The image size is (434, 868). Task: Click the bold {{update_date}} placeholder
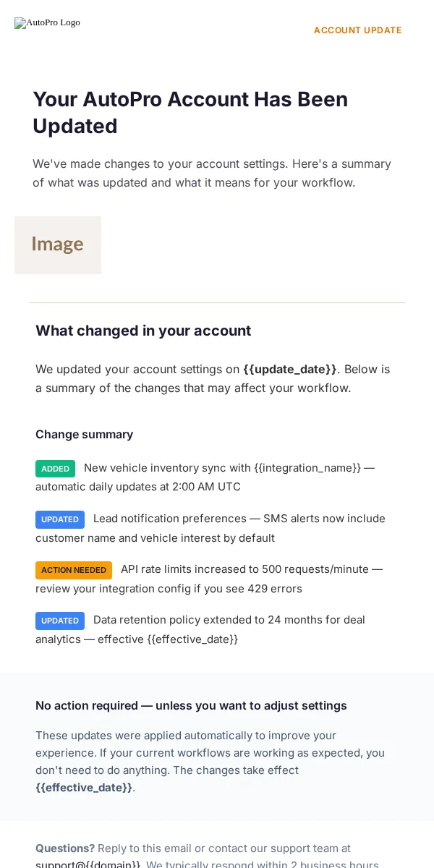click(x=290, y=369)
